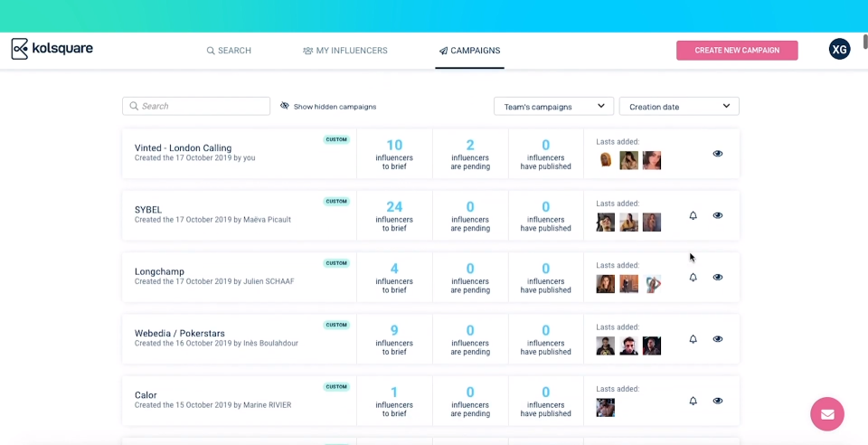The image size is (868, 445).
Task: Toggle Longchamp campaign eye icon
Action: (717, 278)
